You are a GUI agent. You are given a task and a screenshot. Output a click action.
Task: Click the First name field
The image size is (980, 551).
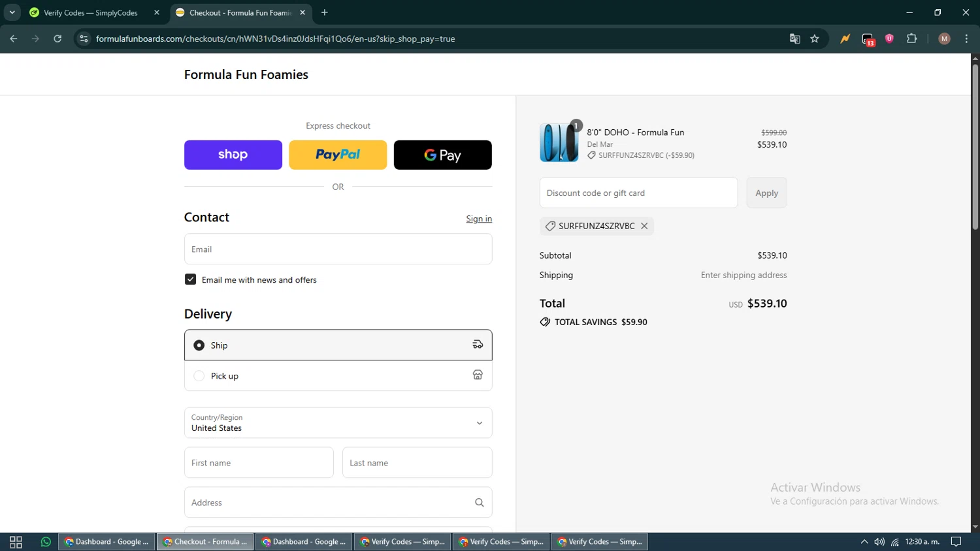(259, 462)
